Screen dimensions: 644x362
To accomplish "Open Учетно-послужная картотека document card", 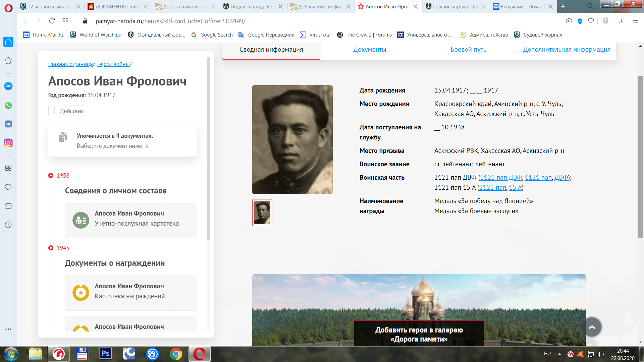I will point(131,221).
